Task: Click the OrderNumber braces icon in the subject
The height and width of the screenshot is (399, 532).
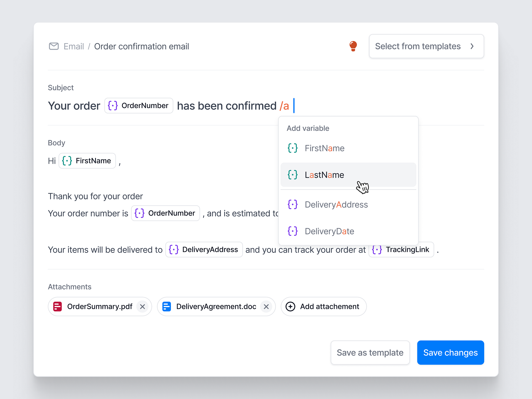Action: tap(112, 105)
